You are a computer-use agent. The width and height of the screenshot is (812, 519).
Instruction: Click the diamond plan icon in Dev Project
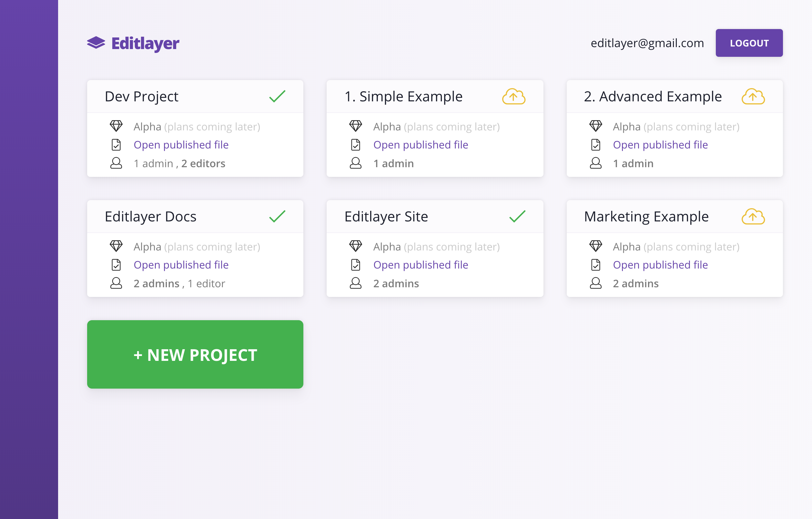tap(116, 127)
